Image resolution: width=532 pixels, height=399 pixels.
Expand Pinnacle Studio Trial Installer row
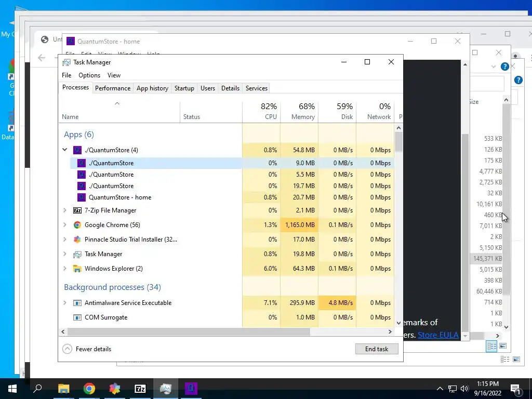64,239
